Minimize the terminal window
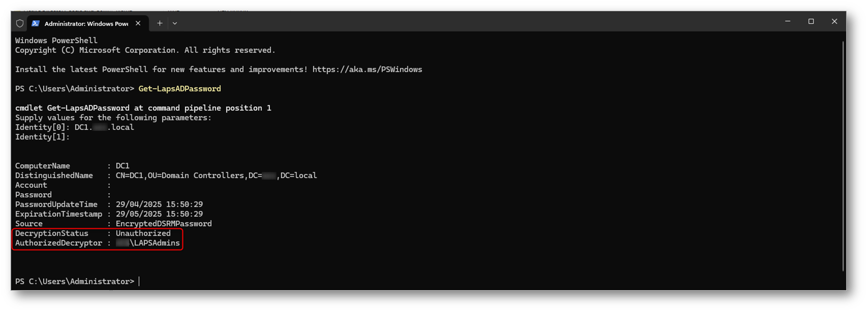868x312 pixels. (788, 21)
